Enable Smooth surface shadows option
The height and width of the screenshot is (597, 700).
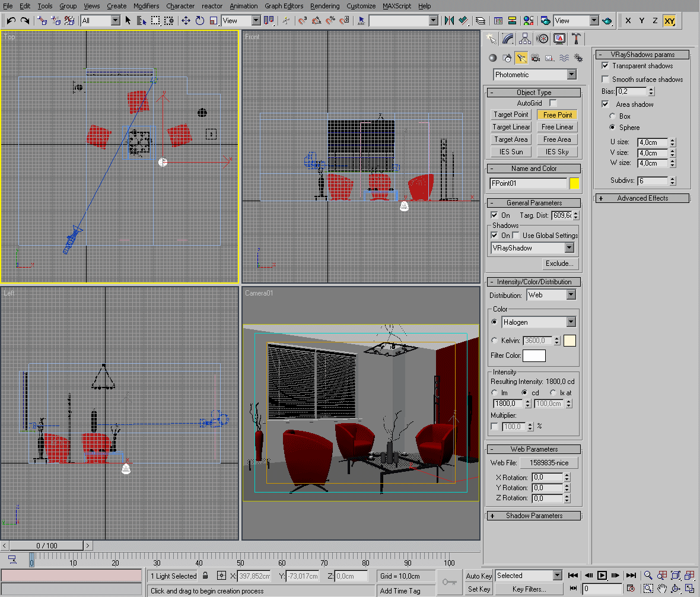pyautogui.click(x=605, y=79)
